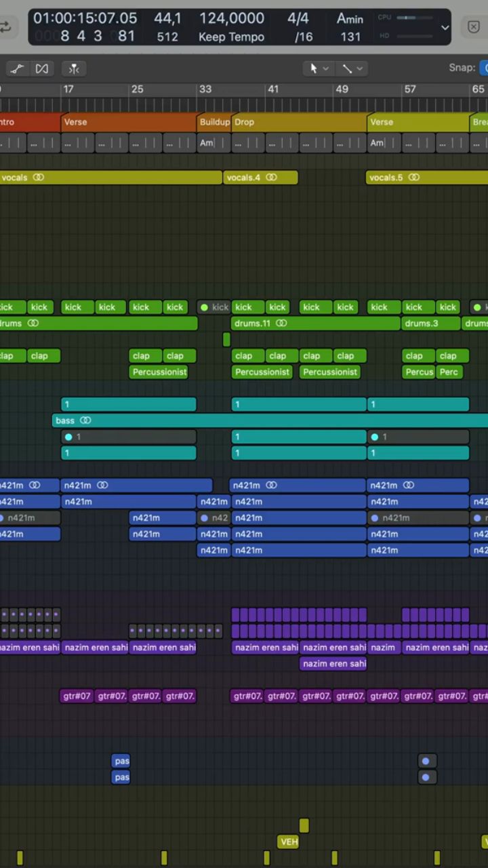Open the Snap value dropdown
Image resolution: width=488 pixels, height=868 pixels.
coord(484,68)
